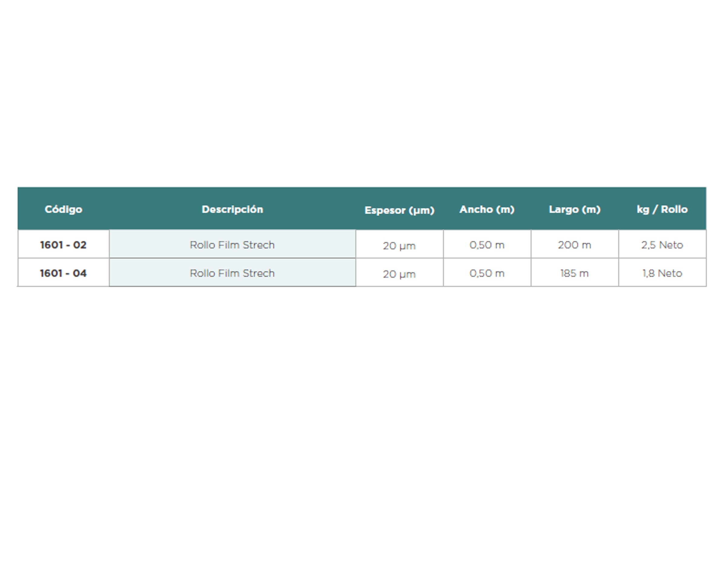Click the empty area above the table
725x588 pixels.
click(x=362, y=95)
